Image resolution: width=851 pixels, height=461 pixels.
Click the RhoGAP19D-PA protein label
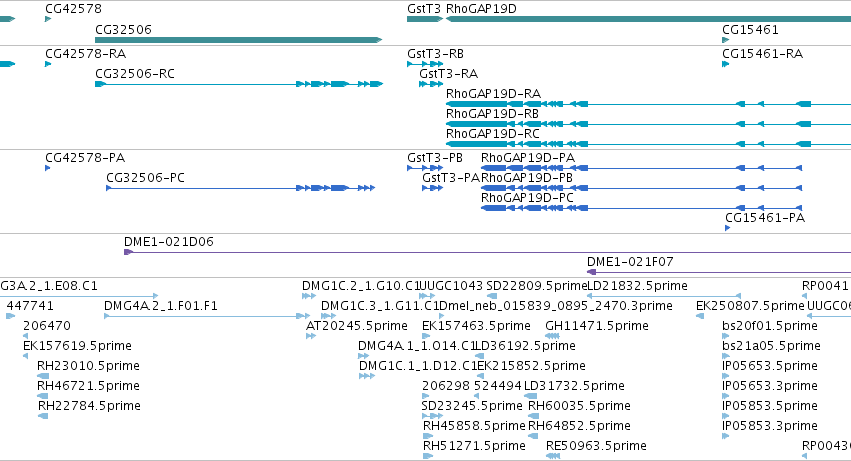point(528,158)
